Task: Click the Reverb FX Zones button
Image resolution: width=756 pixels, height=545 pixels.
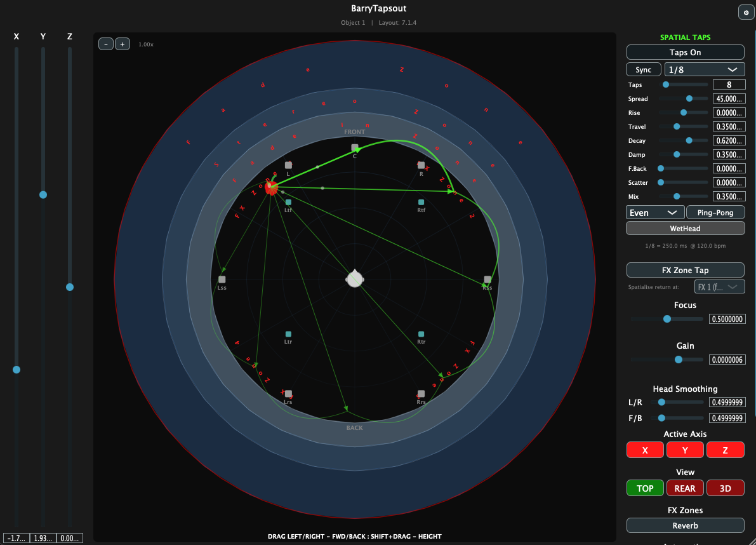Action: pos(685,525)
